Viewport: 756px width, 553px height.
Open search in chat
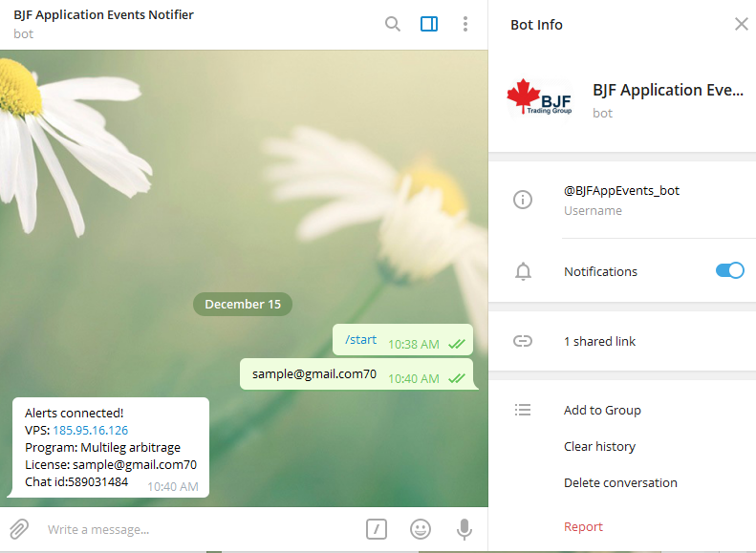[393, 24]
